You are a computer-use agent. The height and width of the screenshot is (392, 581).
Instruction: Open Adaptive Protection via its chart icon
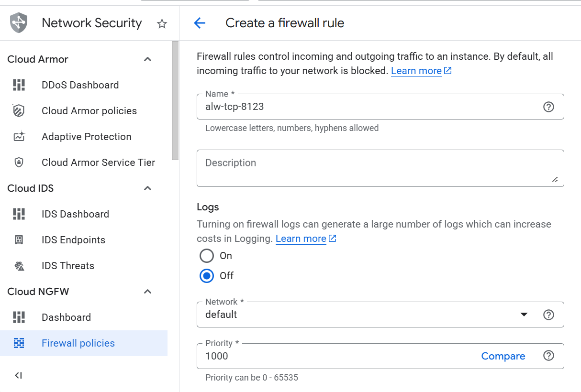(19, 136)
